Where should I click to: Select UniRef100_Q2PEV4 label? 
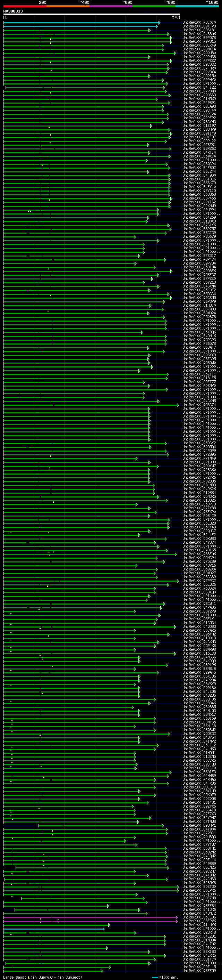(x=199, y=114)
